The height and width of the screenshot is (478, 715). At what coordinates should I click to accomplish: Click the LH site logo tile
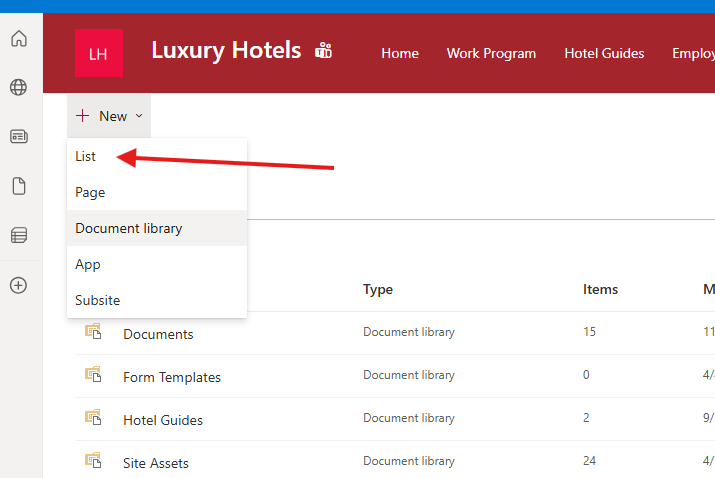tap(99, 54)
